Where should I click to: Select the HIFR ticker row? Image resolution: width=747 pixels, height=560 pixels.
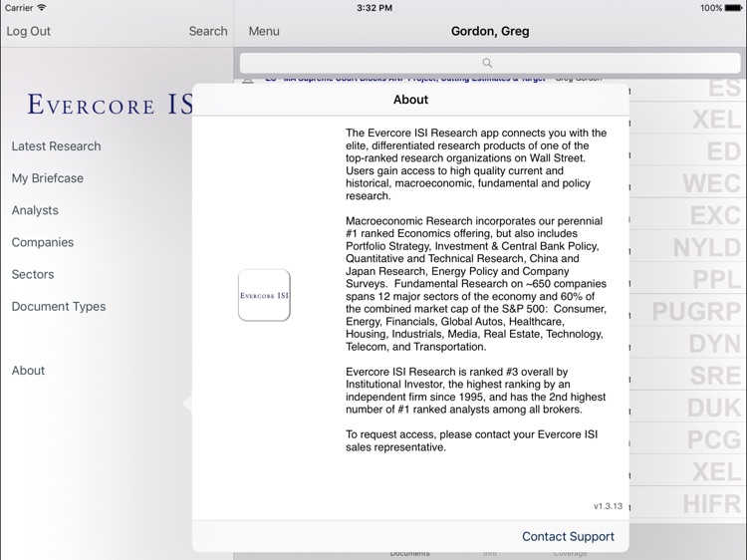click(688, 504)
